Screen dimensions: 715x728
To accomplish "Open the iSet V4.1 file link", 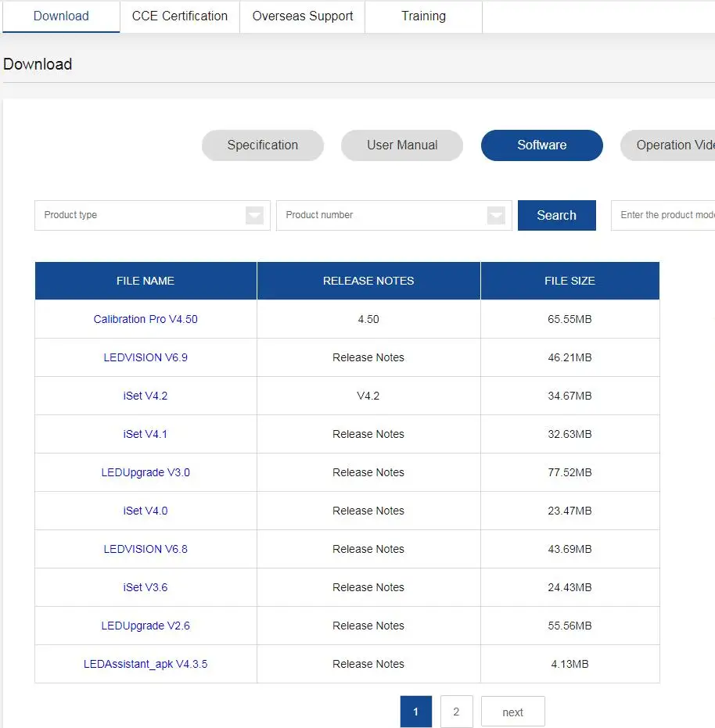I will 146,434.
